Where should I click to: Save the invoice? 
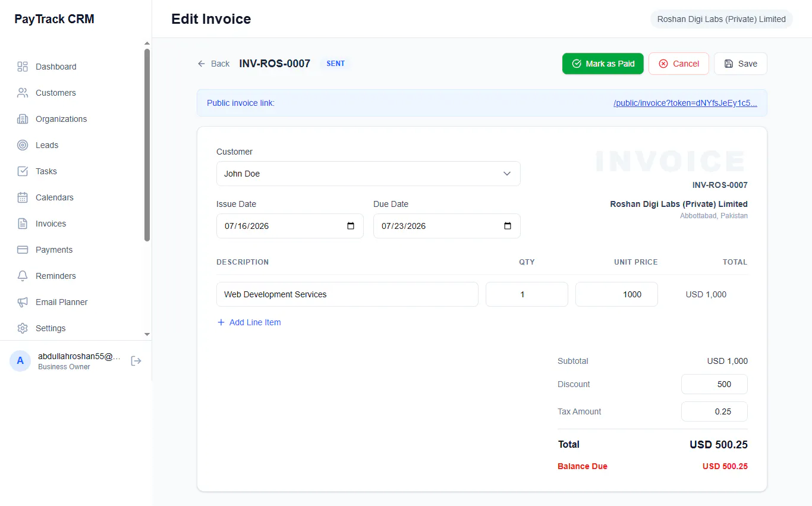coord(741,64)
